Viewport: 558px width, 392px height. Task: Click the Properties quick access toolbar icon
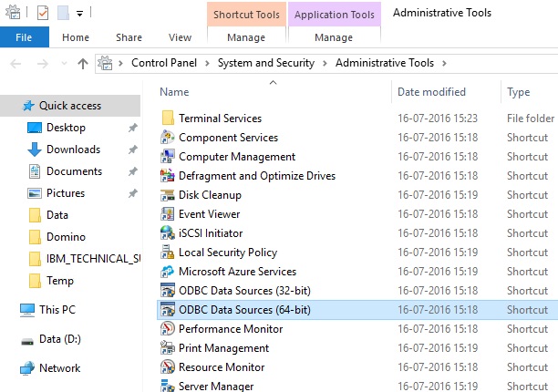point(43,14)
